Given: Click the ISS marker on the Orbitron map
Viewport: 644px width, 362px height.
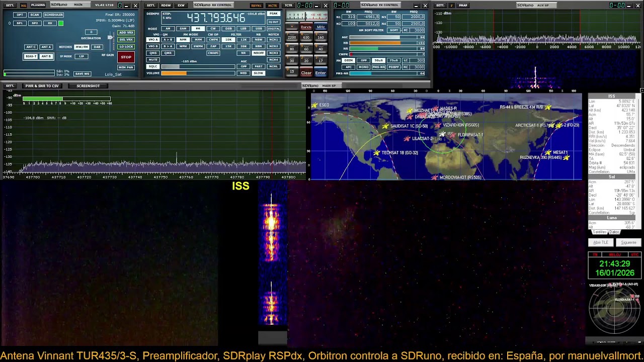Looking at the screenshot, I should point(443,134).
